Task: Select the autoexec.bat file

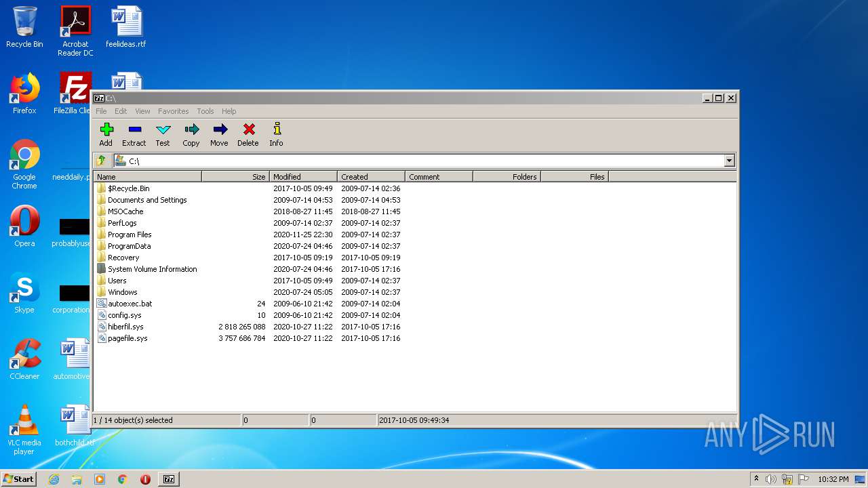Action: pyautogui.click(x=130, y=304)
